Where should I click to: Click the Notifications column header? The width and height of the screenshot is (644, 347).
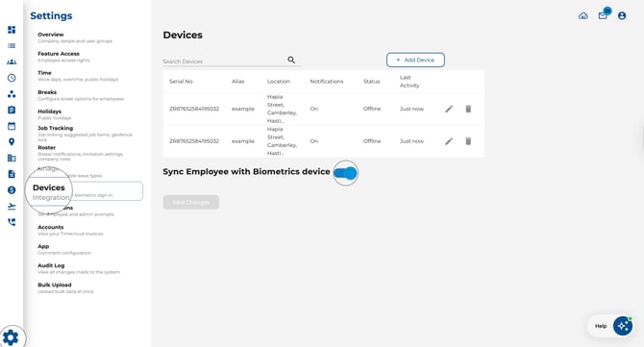pyautogui.click(x=327, y=82)
